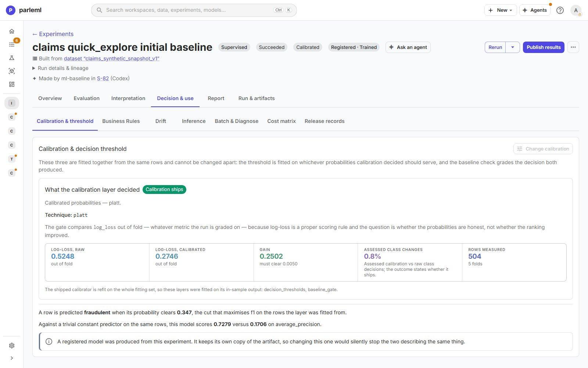
Task: Open Settings gear icon in sidebar
Action: click(12, 346)
